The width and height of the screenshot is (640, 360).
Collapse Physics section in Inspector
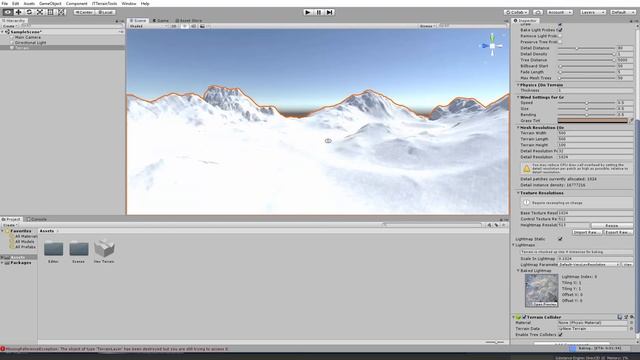518,85
